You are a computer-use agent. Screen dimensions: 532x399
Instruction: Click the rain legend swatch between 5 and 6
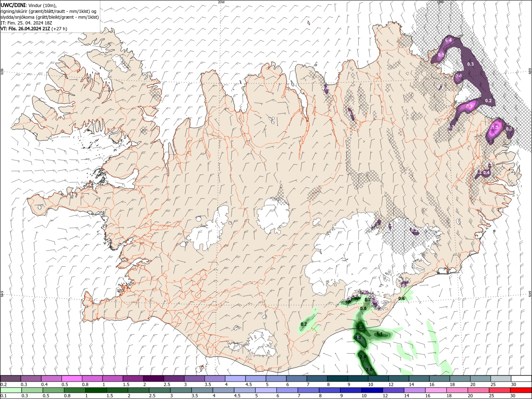coord(265,390)
